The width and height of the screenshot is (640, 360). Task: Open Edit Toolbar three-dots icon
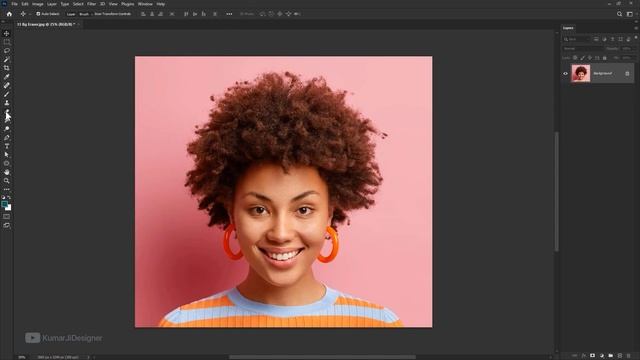7,189
